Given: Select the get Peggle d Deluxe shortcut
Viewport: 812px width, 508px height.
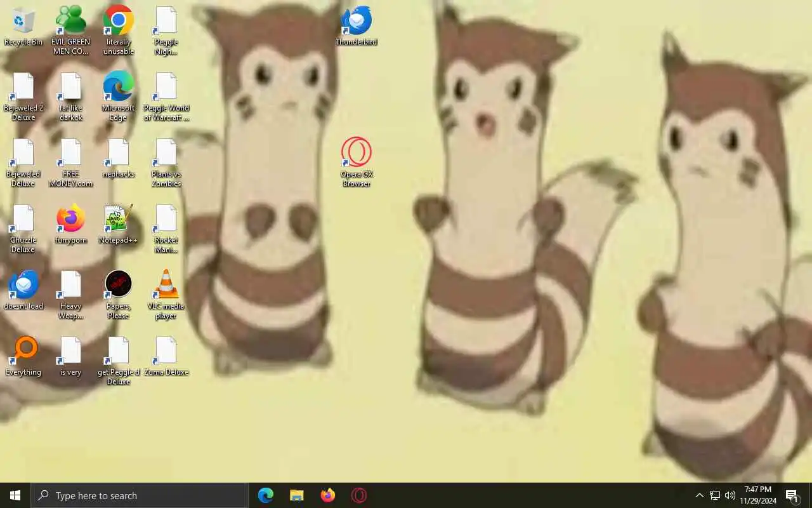Looking at the screenshot, I should [x=119, y=361].
